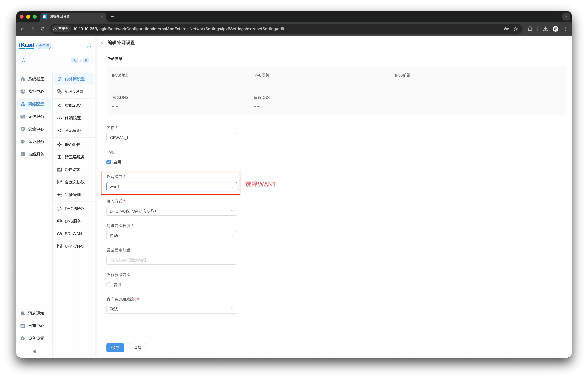Viewport: 588px width, 379px height.
Task: Click the back arrow beside 编辑外网设置
Action: [102, 43]
